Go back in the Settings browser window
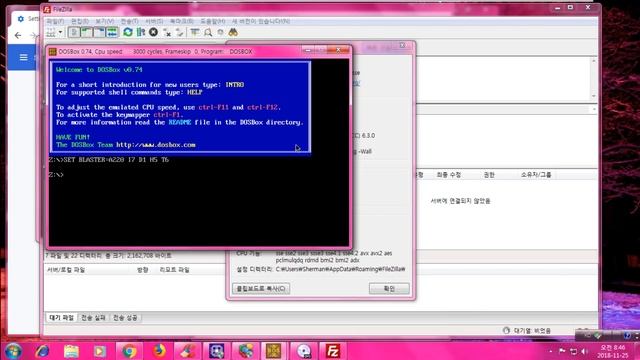This screenshot has height=360, width=640. pyautogui.click(x=18, y=36)
